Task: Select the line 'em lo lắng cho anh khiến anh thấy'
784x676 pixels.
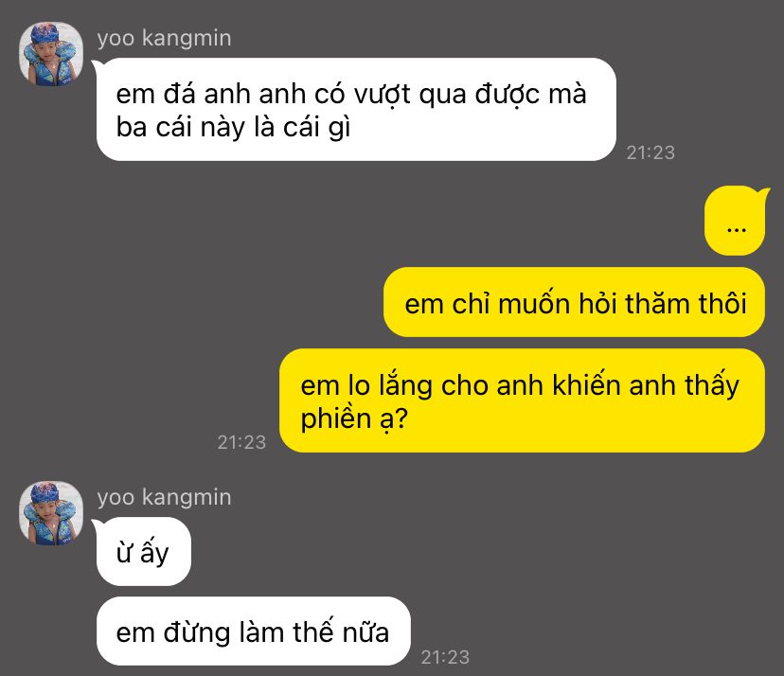Action: coord(520,385)
